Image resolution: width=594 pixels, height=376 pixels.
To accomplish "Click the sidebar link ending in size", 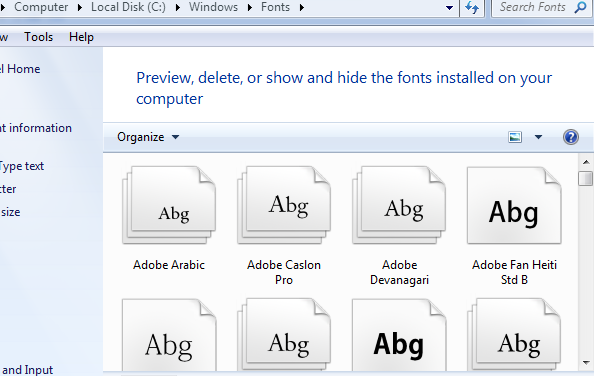I will coord(10,212).
